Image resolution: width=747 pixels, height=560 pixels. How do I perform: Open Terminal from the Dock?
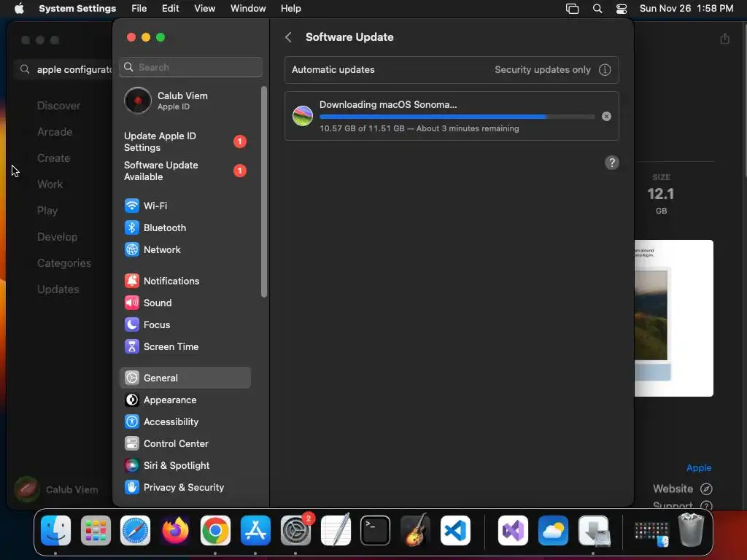pos(376,531)
